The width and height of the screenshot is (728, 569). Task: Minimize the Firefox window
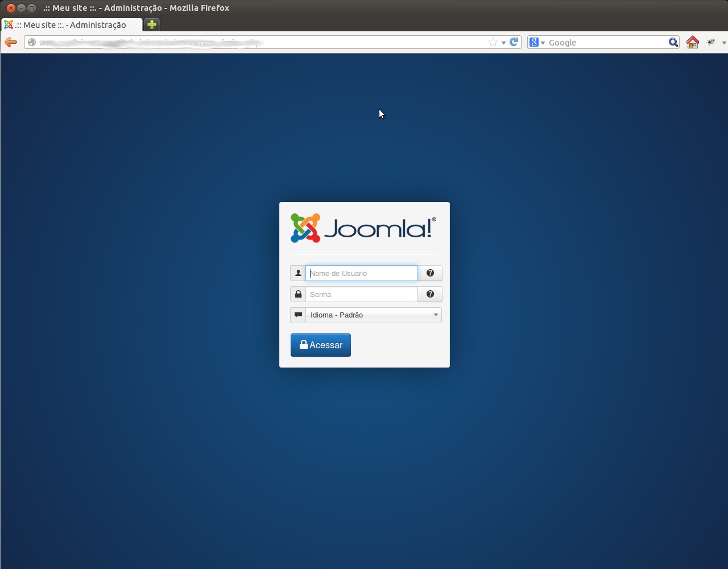click(21, 8)
